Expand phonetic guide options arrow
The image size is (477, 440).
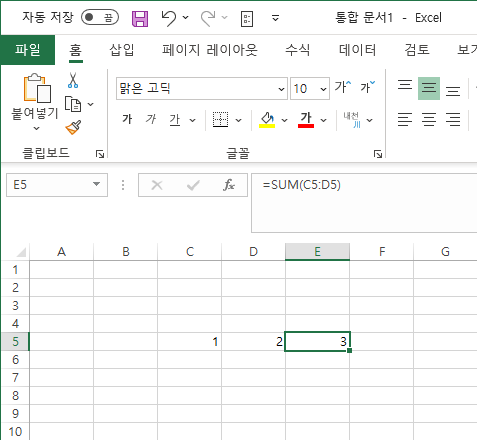click(369, 120)
